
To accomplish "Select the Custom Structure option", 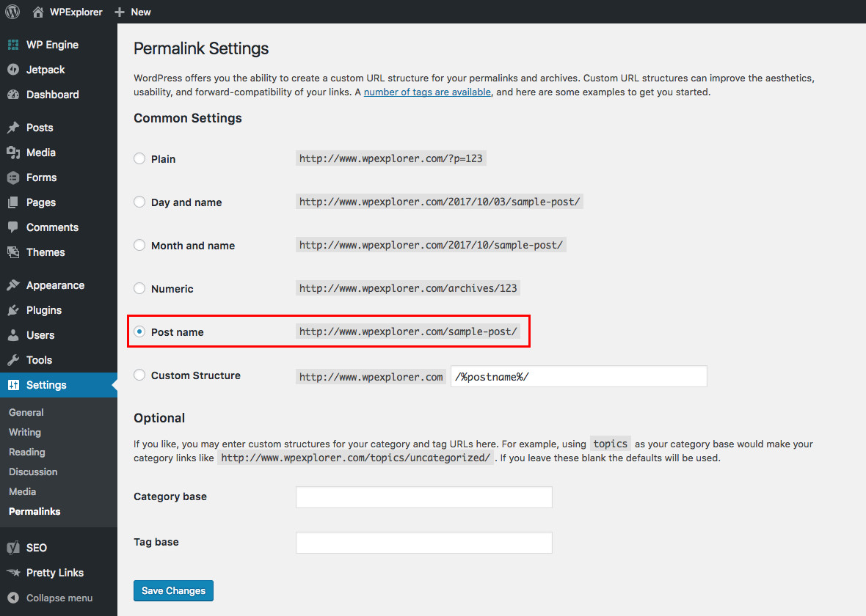I will click(x=139, y=375).
